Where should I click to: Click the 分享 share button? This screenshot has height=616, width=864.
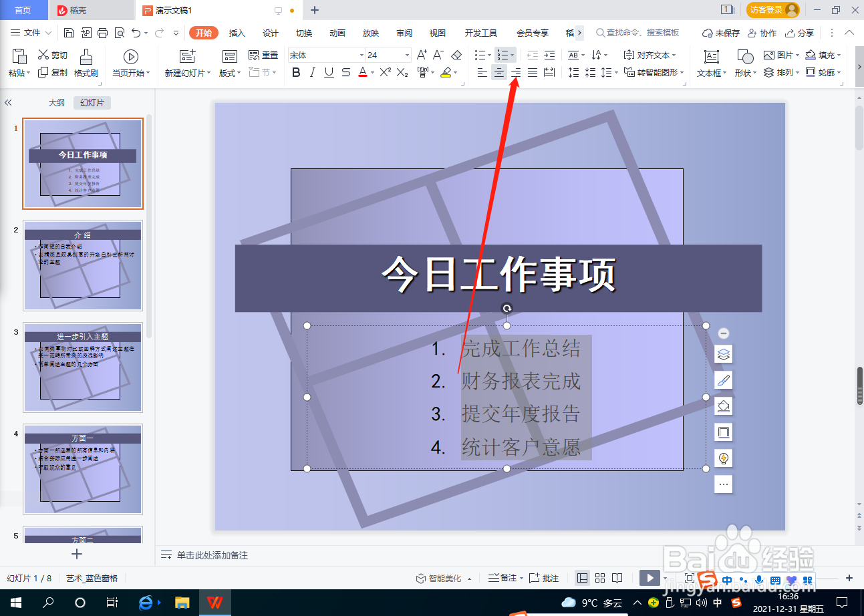[801, 32]
